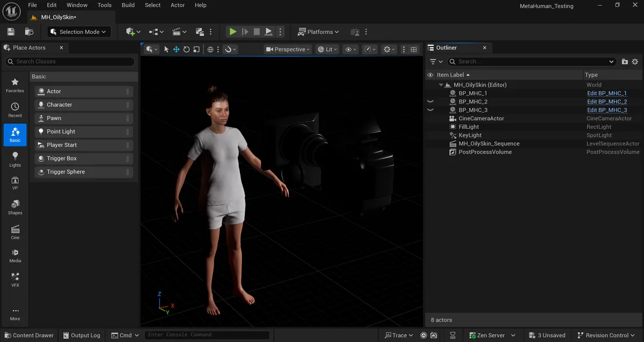Open the Outliner settings gear
The width and height of the screenshot is (644, 342).
(635, 62)
